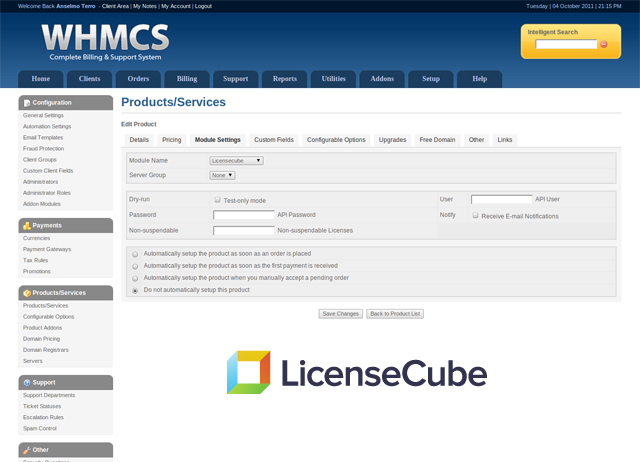Open Automation Settings in sidebar
Image resolution: width=640 pixels, height=462 pixels.
47,127
